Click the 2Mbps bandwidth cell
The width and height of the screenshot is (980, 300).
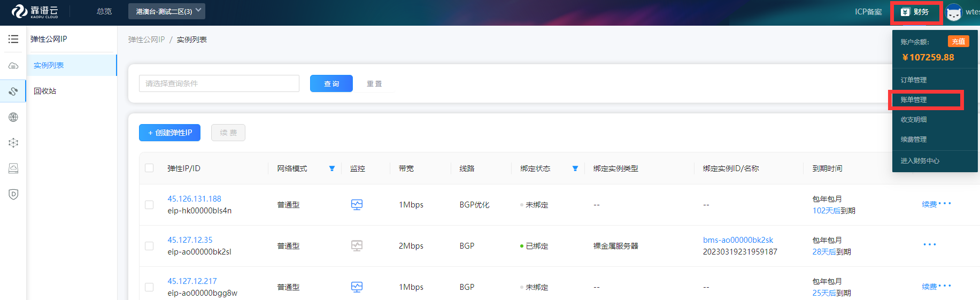tap(411, 246)
